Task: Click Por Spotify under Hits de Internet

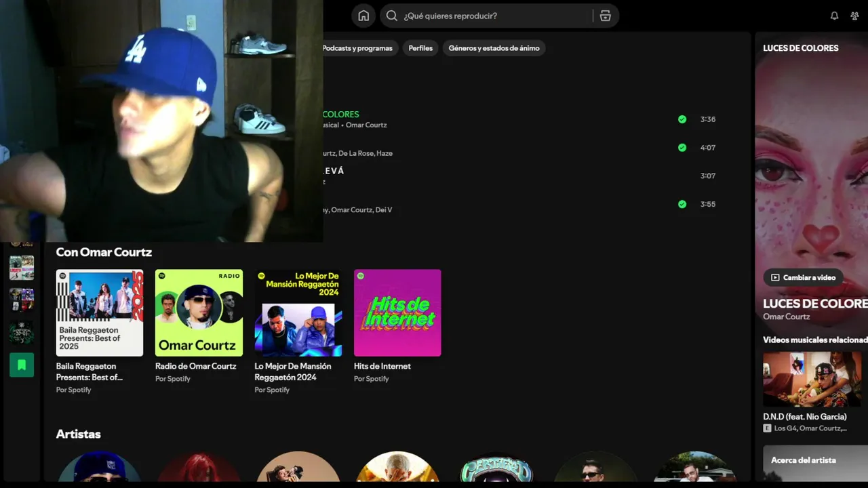Action: (x=372, y=379)
